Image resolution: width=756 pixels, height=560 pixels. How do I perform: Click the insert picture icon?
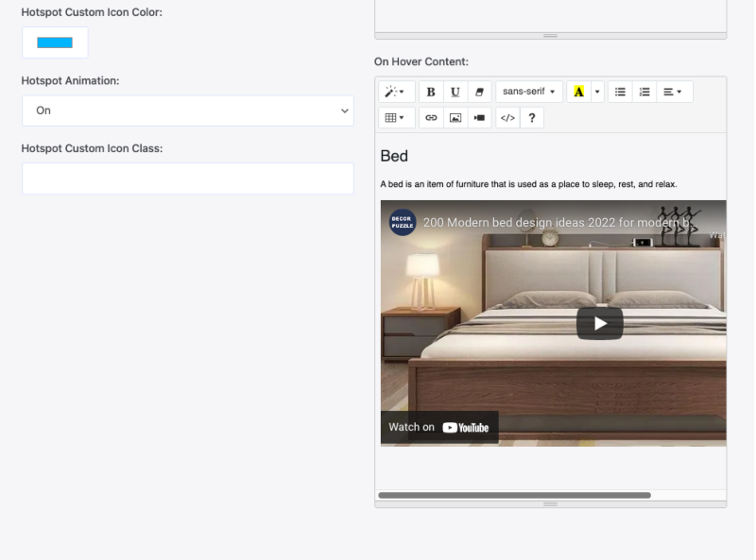click(455, 118)
